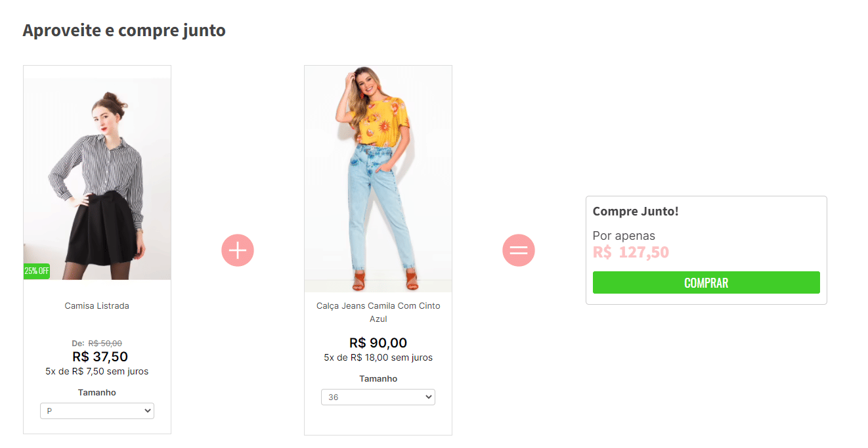Click the pink equals icon

[x=519, y=250]
